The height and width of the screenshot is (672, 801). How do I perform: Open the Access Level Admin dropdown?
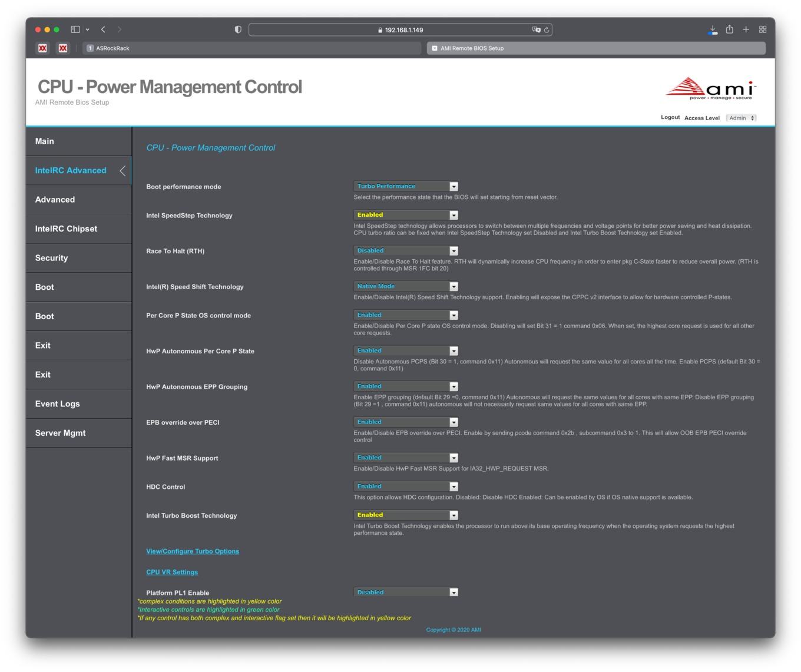(x=742, y=118)
